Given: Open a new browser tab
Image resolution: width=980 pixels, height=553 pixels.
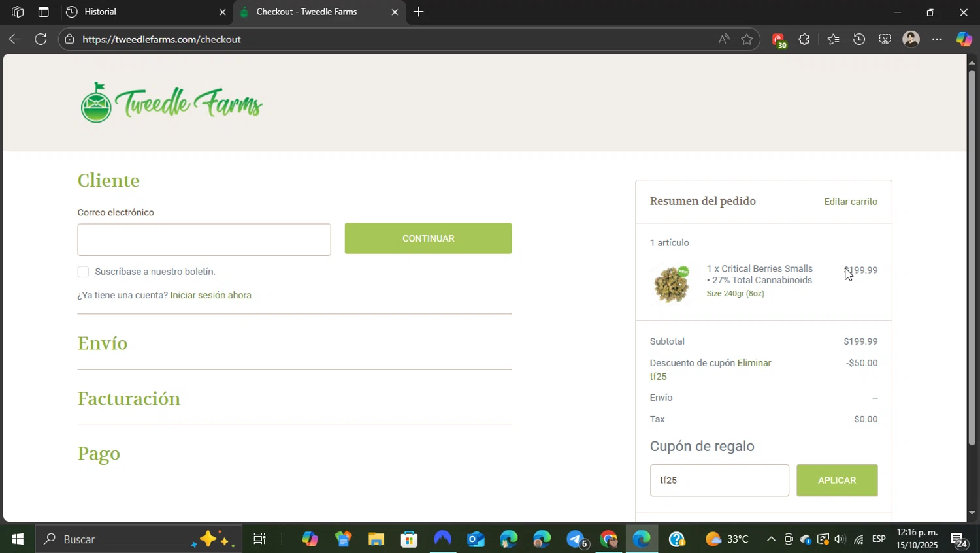Looking at the screenshot, I should click(419, 12).
